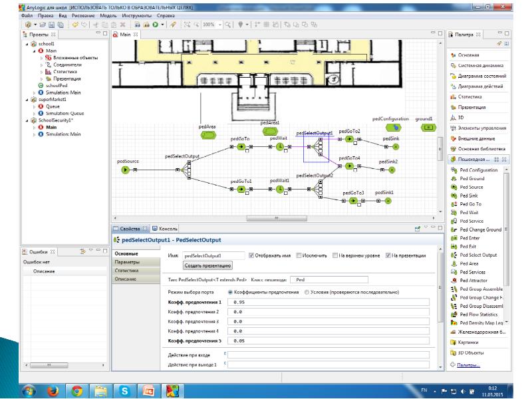Screen dimensions: 532x399
Task: Click the 'Создать презентацию' button
Action: point(208,265)
